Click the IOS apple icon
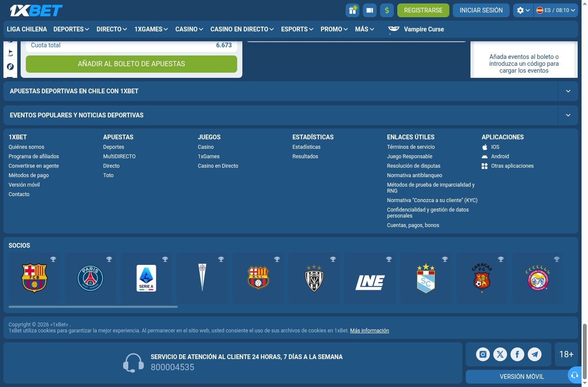The height and width of the screenshot is (387, 588). click(485, 147)
